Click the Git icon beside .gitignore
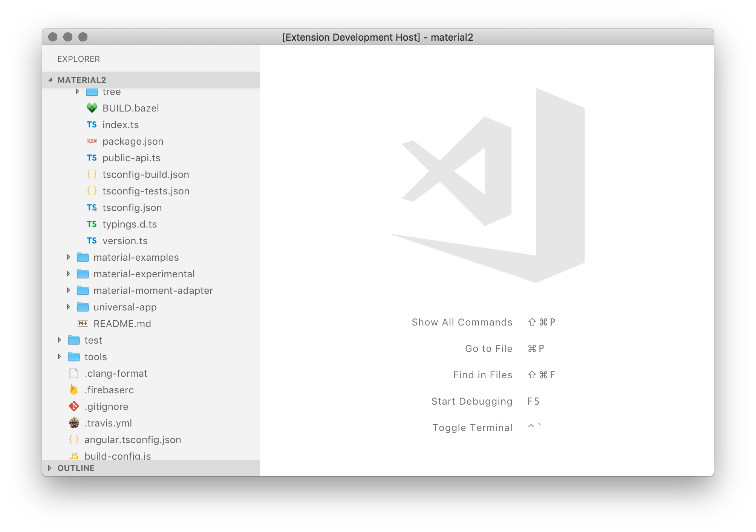The width and height of the screenshot is (756, 532). 74,407
